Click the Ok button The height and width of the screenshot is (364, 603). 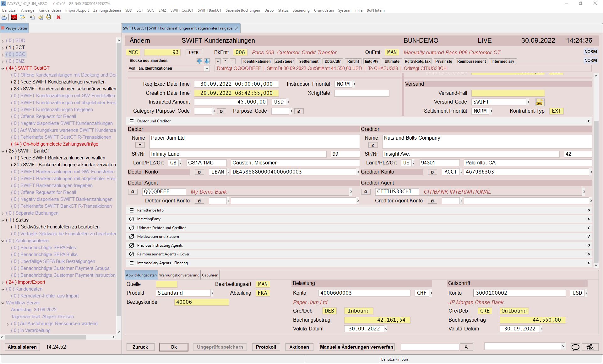point(174,347)
